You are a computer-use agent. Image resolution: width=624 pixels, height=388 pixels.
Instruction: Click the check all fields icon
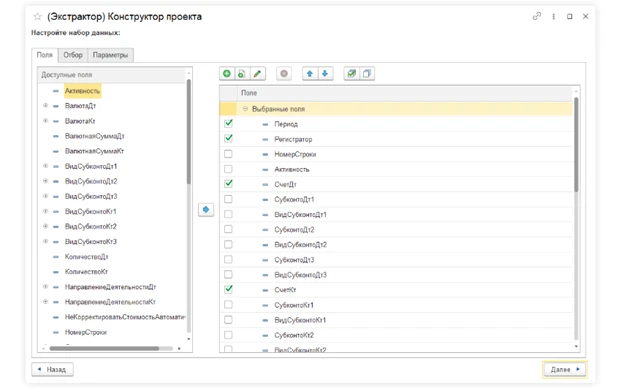point(351,74)
